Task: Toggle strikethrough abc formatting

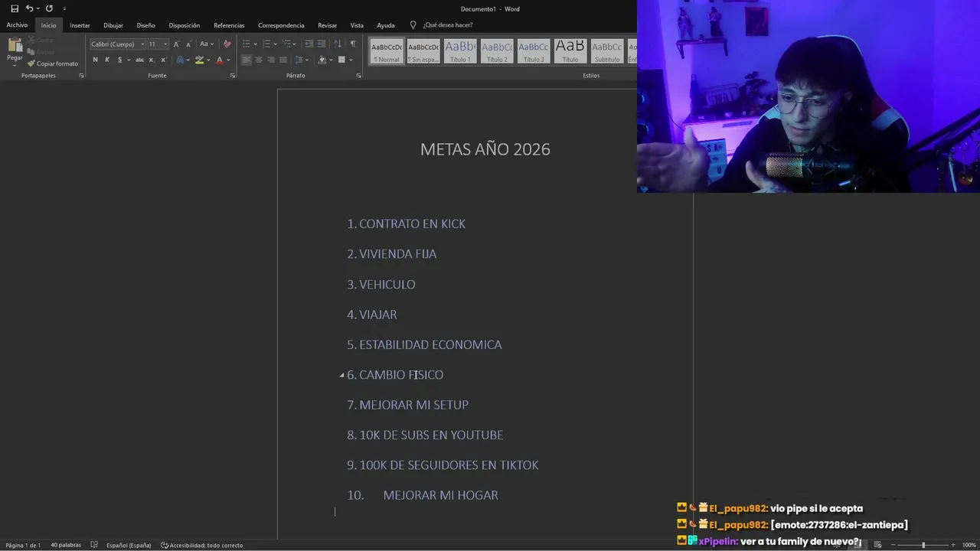Action: point(139,60)
